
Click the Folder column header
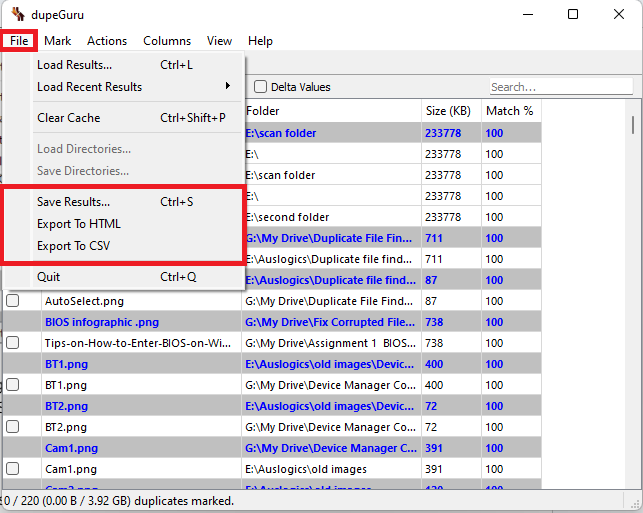[330, 110]
